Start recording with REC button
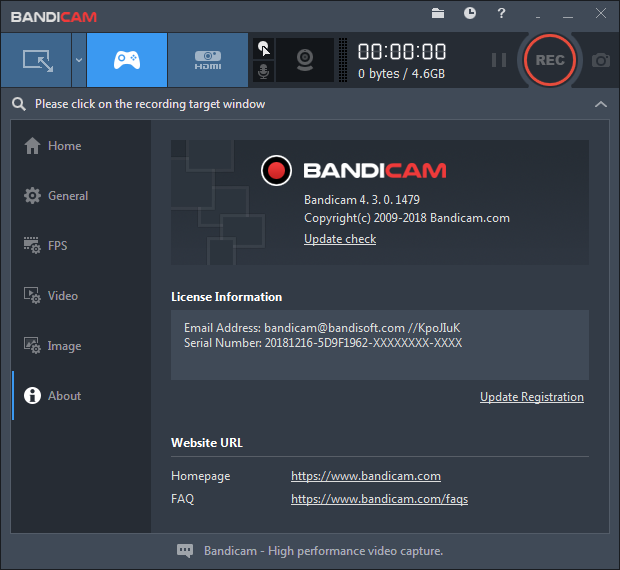 tap(550, 60)
